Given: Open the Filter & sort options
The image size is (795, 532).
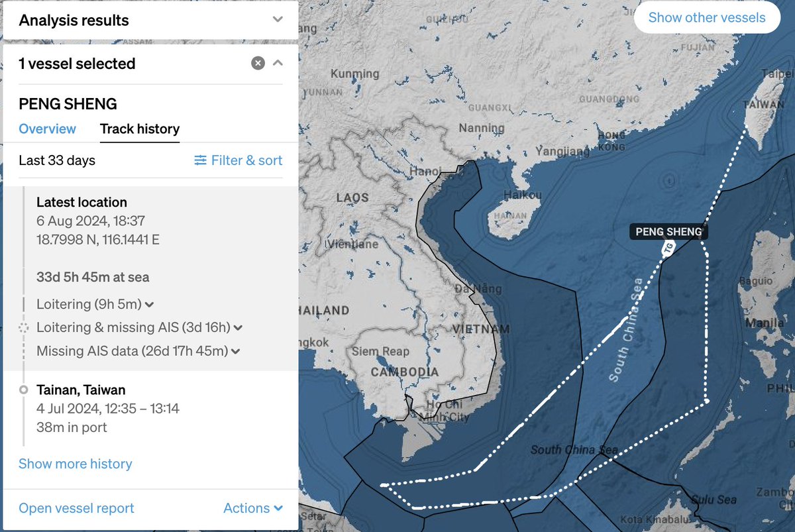Looking at the screenshot, I should (x=238, y=160).
